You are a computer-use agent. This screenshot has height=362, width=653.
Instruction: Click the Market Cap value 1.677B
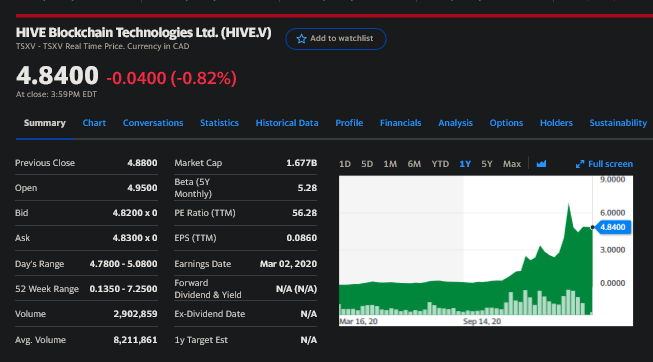coord(302,163)
